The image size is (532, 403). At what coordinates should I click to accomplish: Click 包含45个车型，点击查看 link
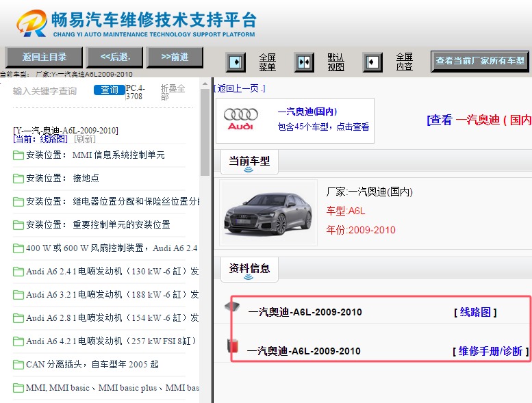323,127
